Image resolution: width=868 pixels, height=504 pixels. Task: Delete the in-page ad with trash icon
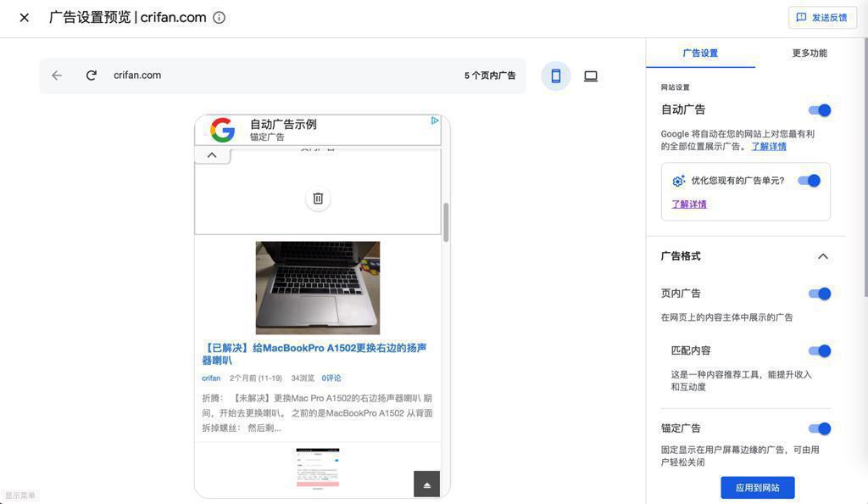coord(318,199)
